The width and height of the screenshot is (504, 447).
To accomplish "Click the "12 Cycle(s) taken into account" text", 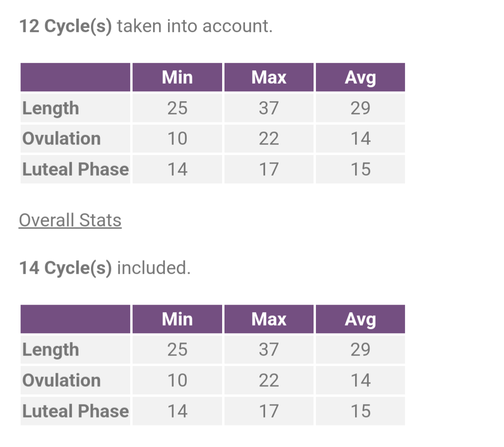I will point(146,27).
